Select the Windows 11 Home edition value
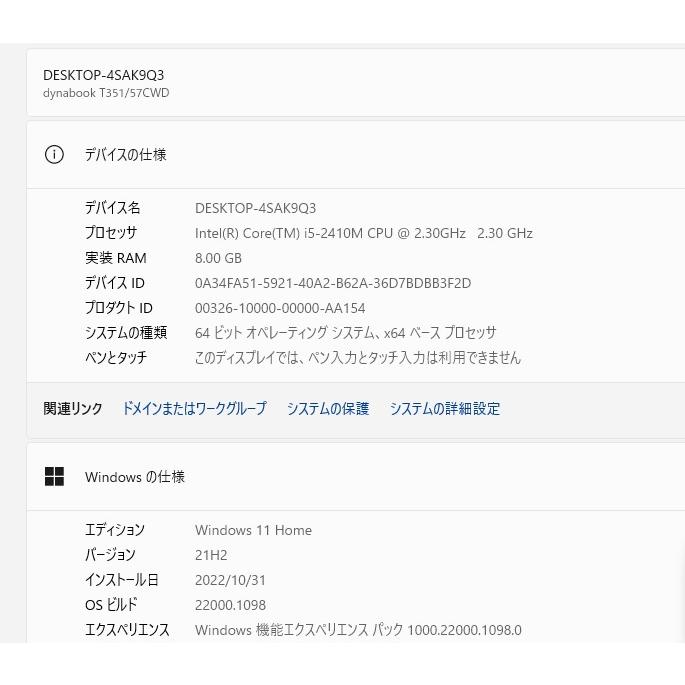The image size is (685, 685). [253, 530]
